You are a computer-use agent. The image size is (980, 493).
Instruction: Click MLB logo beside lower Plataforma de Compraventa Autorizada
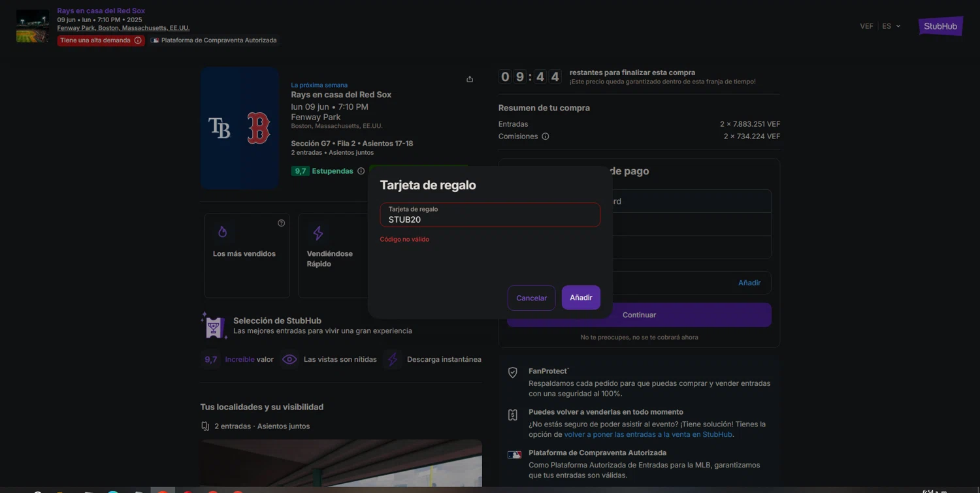click(x=514, y=454)
